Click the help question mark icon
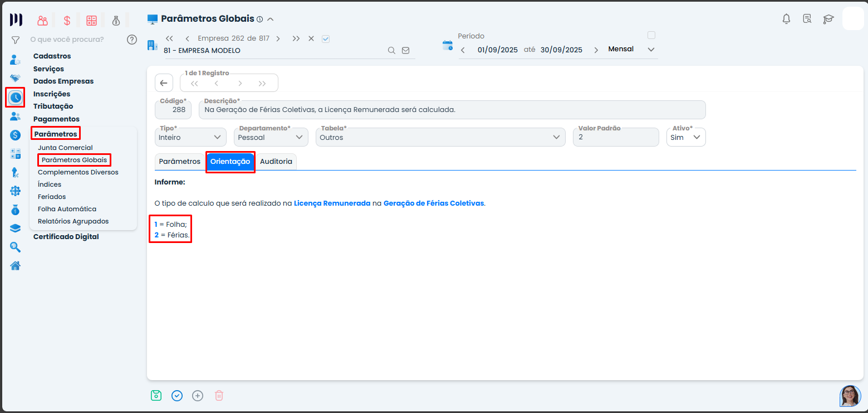 pyautogui.click(x=131, y=40)
